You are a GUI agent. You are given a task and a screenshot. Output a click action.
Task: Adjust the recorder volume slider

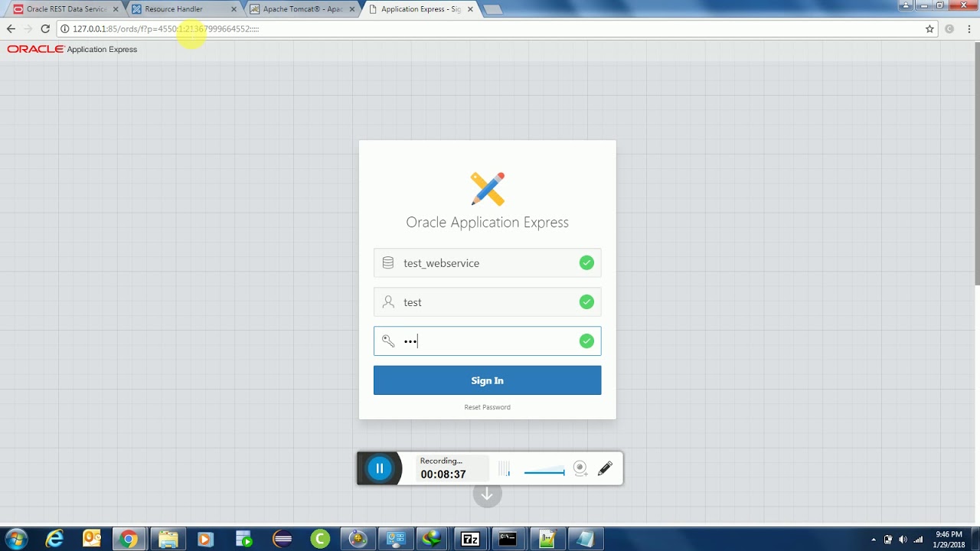coord(544,471)
